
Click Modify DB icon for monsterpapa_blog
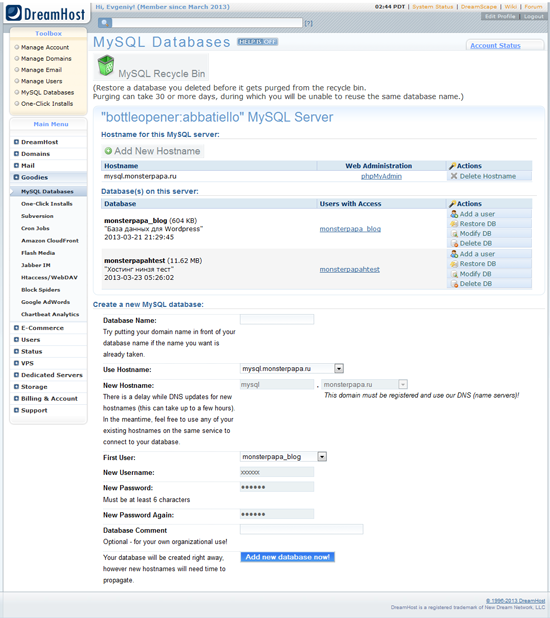pyautogui.click(x=455, y=234)
